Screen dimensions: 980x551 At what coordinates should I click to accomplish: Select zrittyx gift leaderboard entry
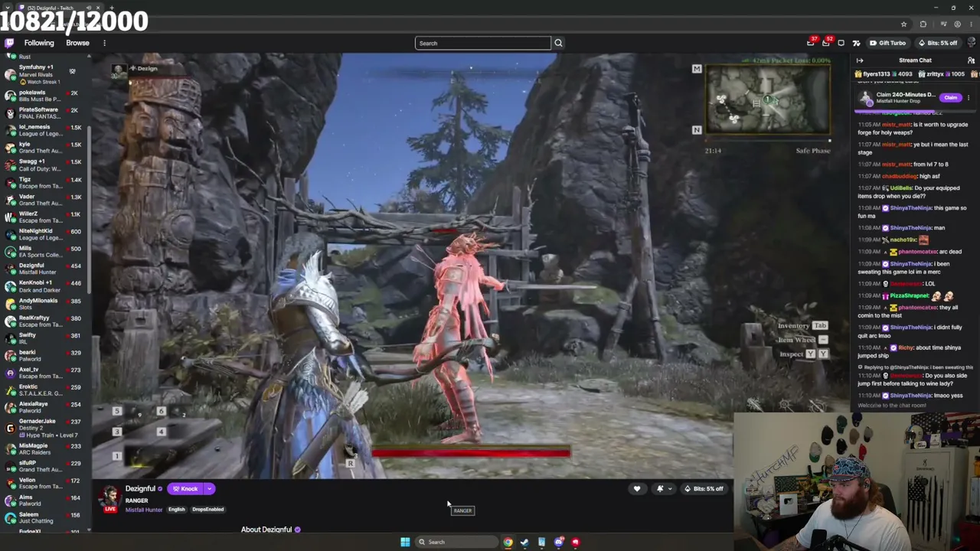tap(941, 74)
